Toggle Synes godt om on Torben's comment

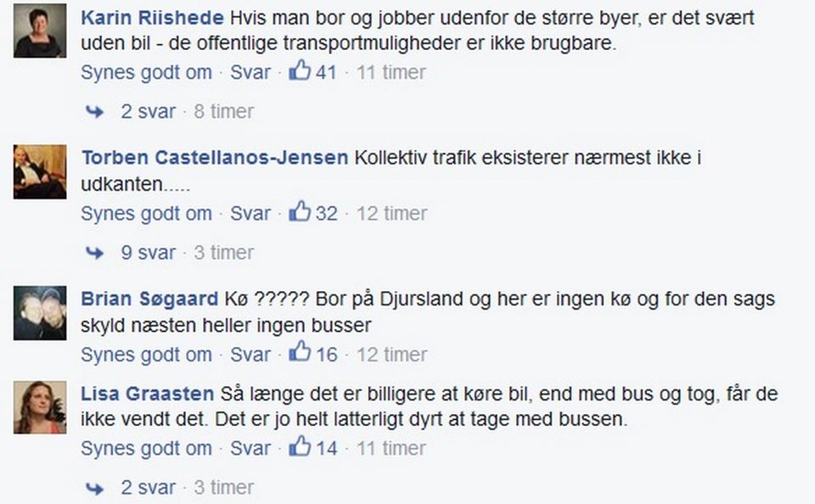click(x=146, y=213)
